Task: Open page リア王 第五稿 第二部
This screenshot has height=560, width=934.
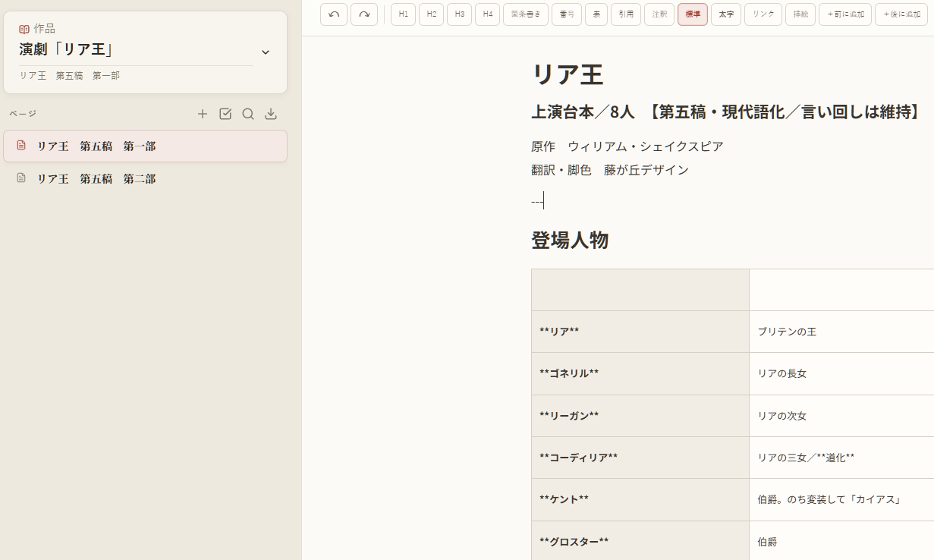Action: [145, 178]
